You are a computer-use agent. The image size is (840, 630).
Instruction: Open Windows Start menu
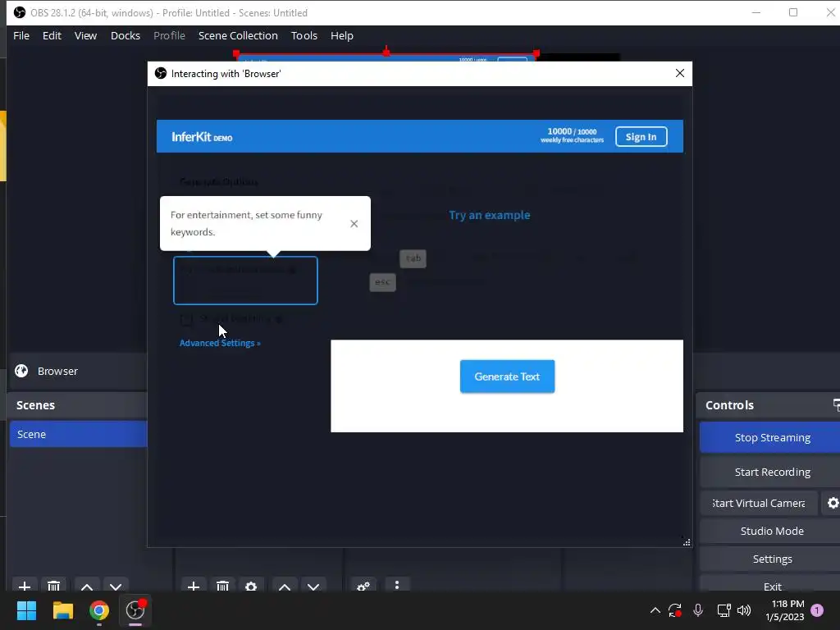26,610
